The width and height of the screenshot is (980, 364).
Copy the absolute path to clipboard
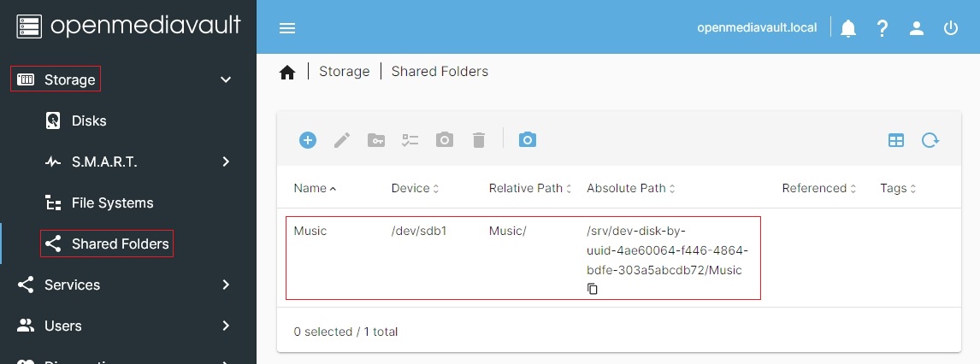(593, 289)
